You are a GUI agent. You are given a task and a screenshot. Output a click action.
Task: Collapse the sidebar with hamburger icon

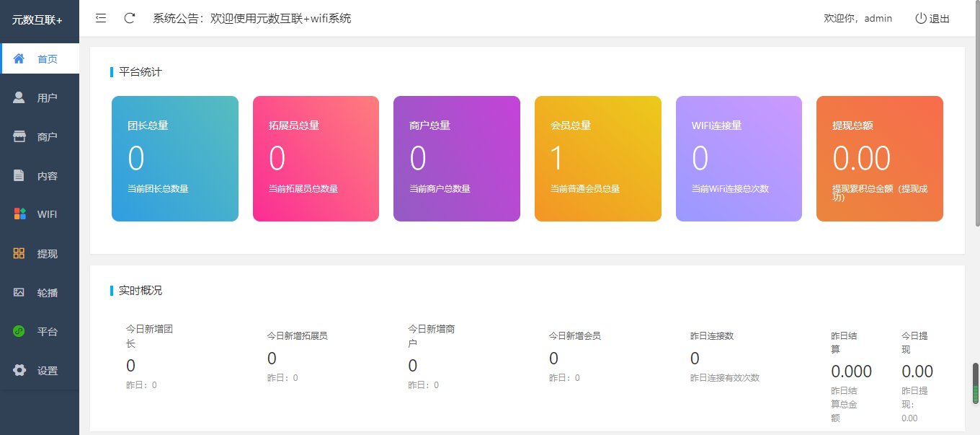pos(100,18)
